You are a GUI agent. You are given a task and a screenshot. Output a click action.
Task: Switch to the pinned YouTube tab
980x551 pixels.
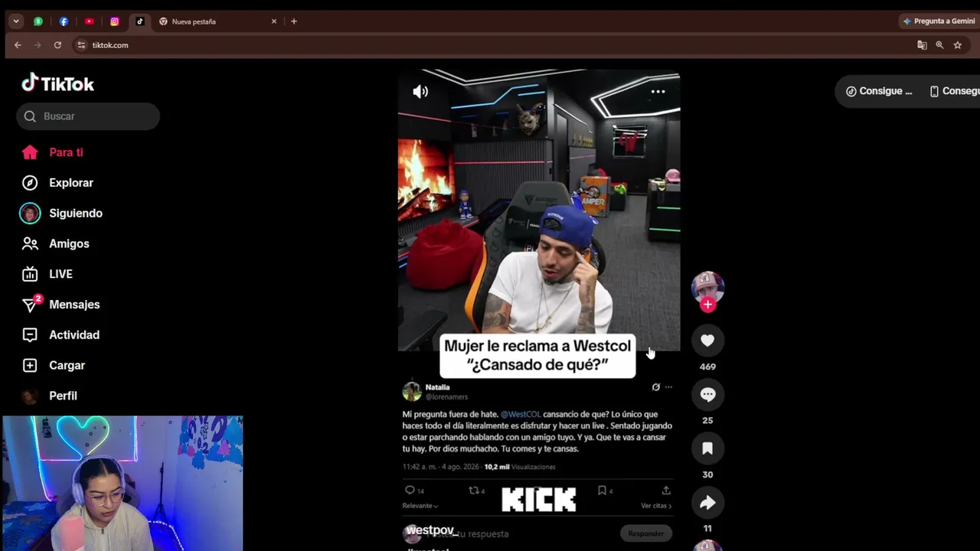coord(89,21)
